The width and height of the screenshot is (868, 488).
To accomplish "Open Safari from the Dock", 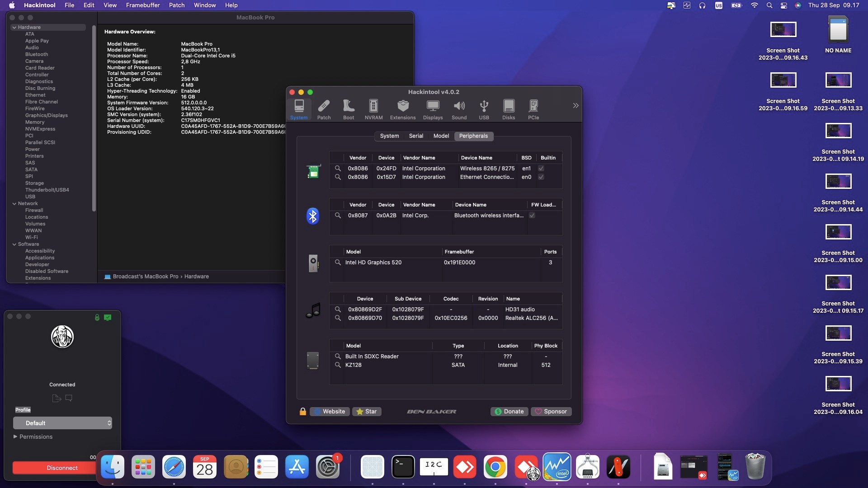I will tap(174, 467).
